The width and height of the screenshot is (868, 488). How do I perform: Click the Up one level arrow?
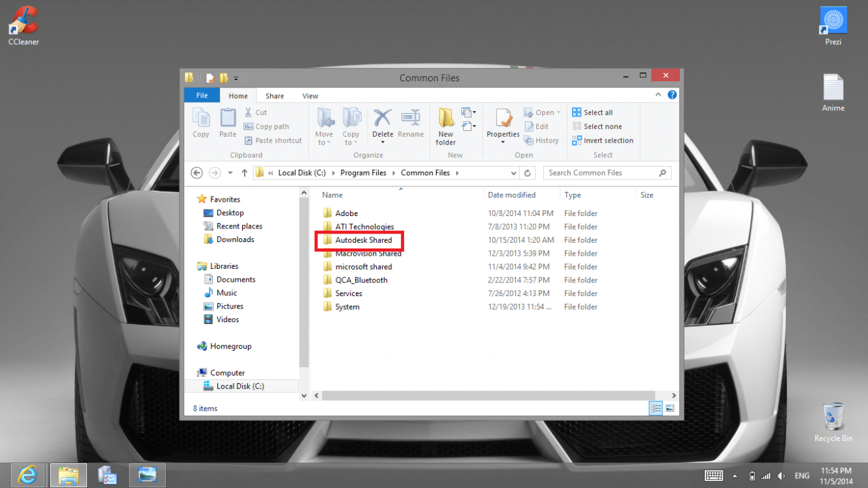coord(245,173)
